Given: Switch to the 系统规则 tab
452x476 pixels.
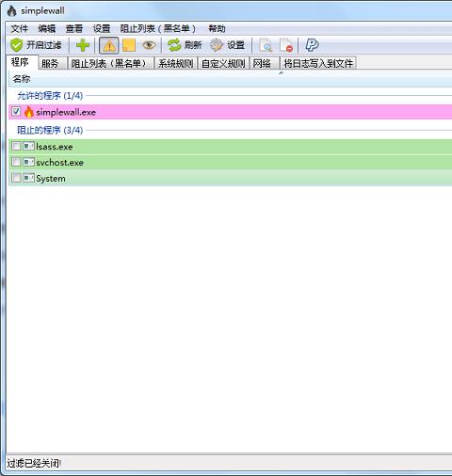Looking at the screenshot, I should click(x=176, y=64).
